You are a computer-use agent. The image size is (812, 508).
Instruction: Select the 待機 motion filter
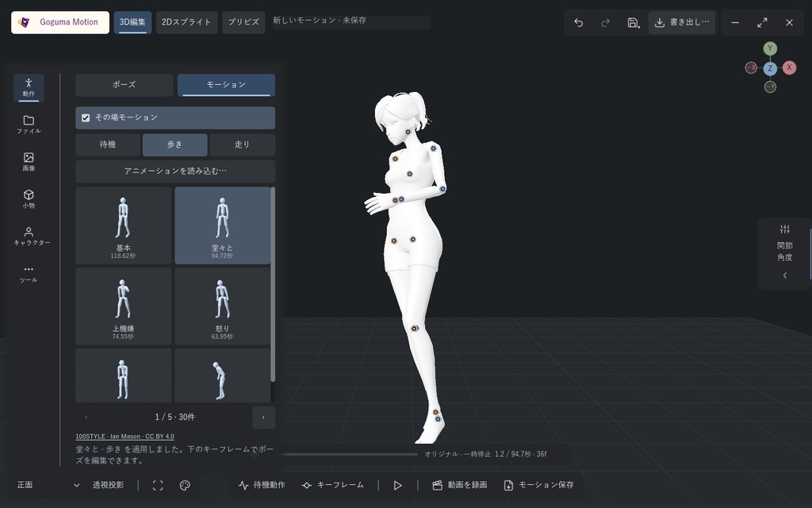(108, 144)
